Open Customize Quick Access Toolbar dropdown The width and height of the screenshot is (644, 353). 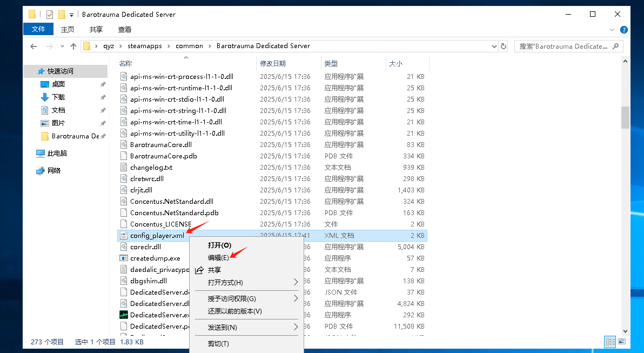[x=71, y=15]
